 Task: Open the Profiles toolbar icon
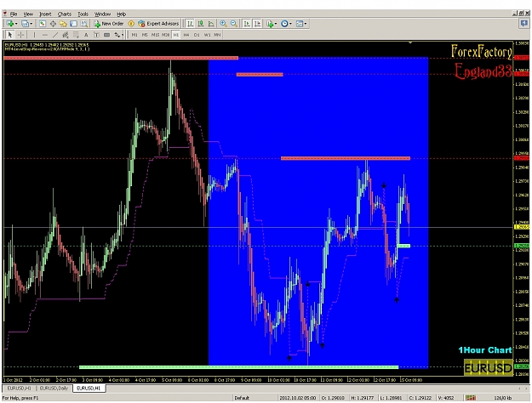pos(25,24)
